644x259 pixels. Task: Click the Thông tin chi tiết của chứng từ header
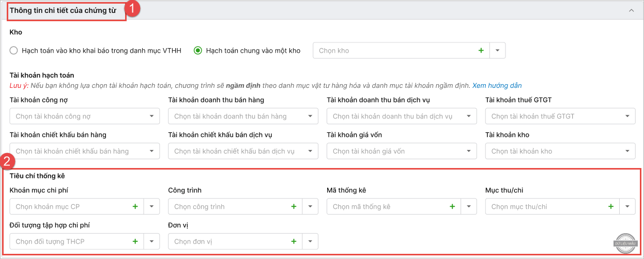[66, 10]
